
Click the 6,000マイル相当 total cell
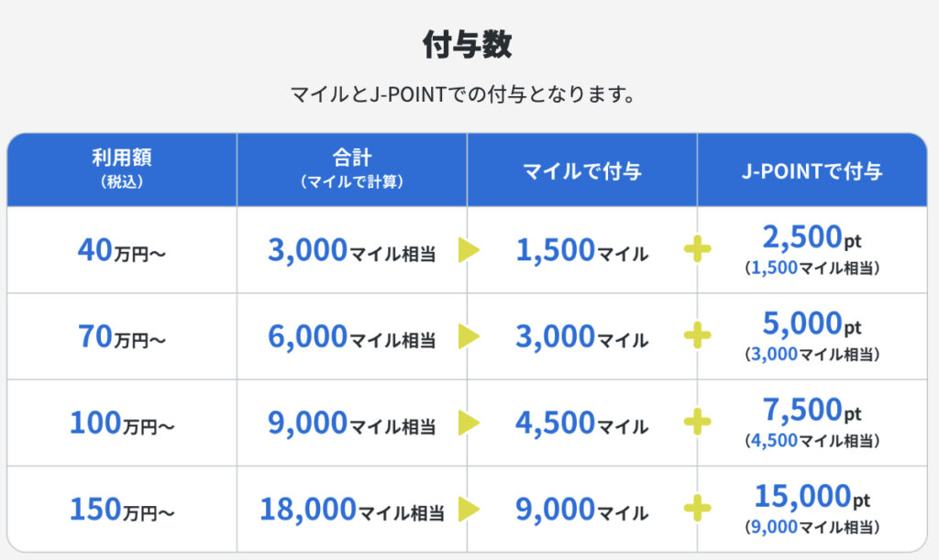point(352,337)
